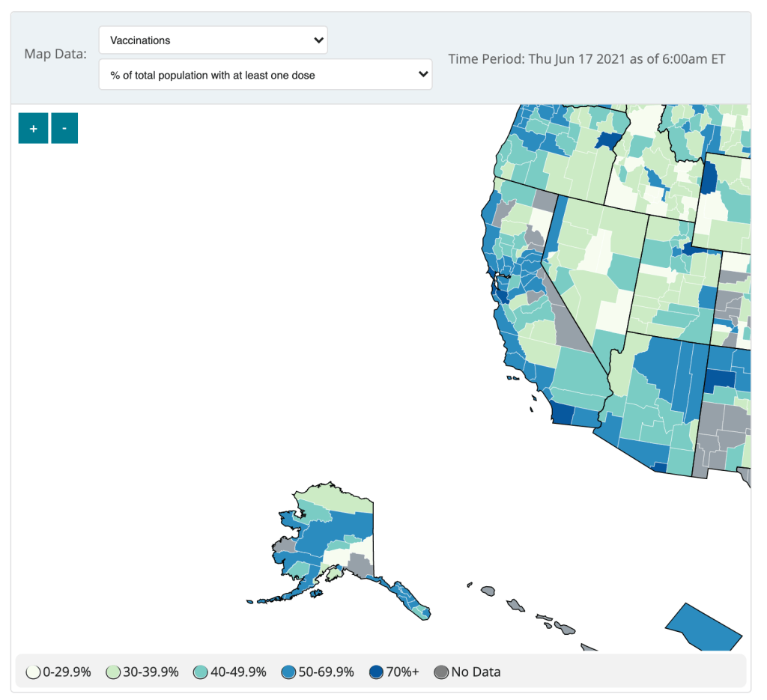This screenshot has height=700, width=767.
Task: Click the zoom out minus button
Action: 64,128
